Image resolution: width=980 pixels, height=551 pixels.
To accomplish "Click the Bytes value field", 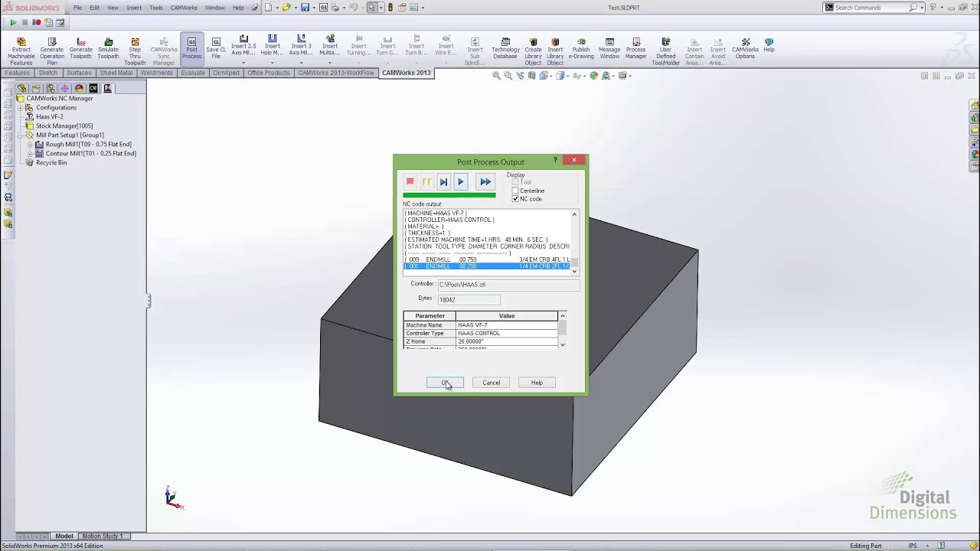I will [x=469, y=300].
